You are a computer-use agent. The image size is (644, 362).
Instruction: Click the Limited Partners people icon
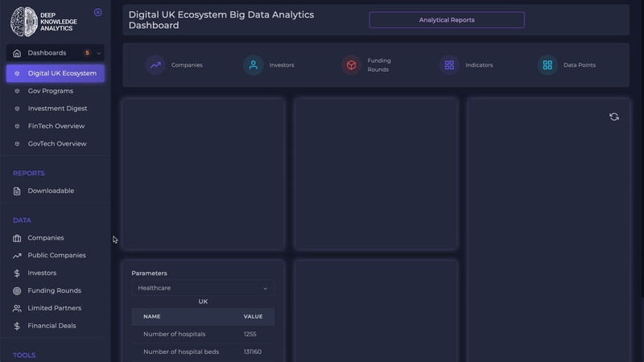coord(17,308)
